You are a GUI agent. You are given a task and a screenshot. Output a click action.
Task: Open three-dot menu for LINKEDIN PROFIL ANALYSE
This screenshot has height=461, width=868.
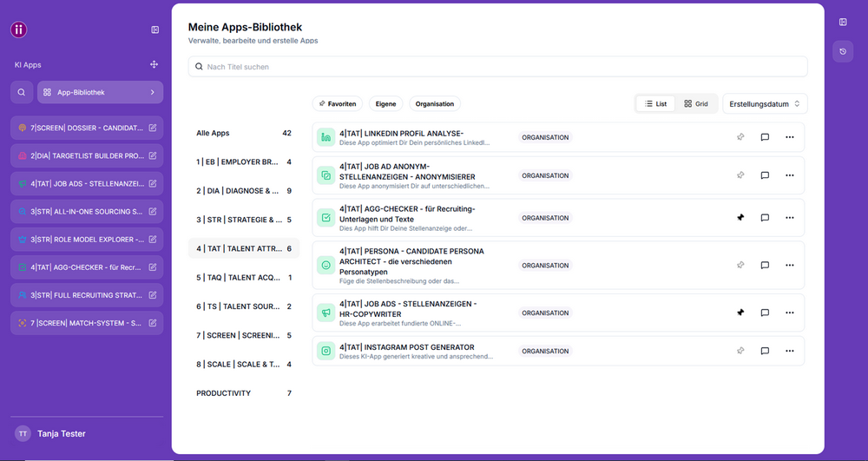tap(790, 137)
